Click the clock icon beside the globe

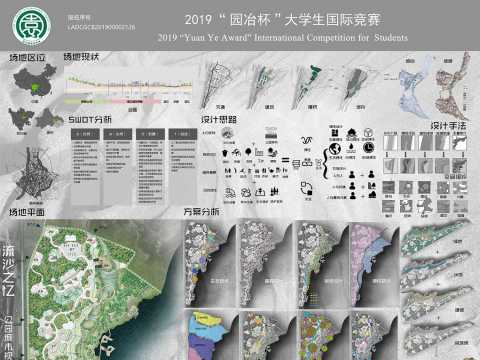(368, 147)
